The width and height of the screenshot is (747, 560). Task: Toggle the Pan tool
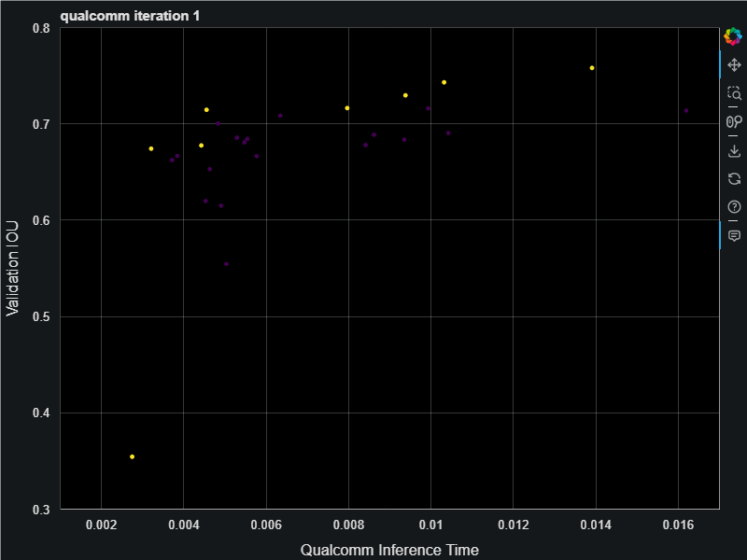click(x=734, y=66)
